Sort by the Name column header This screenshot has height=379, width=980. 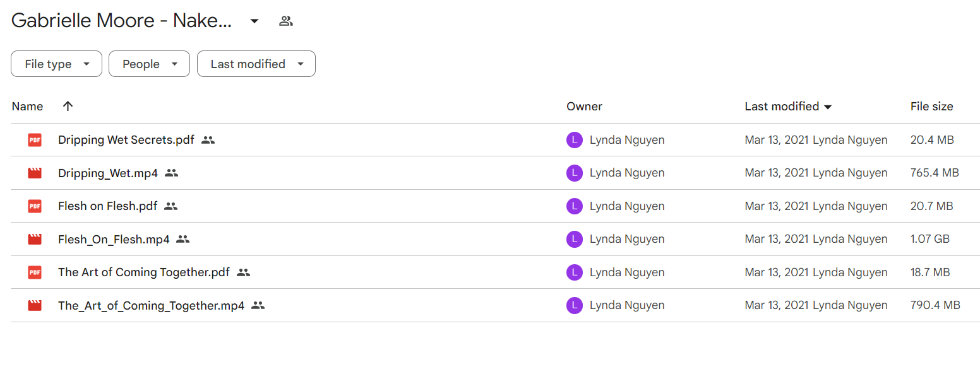point(27,107)
